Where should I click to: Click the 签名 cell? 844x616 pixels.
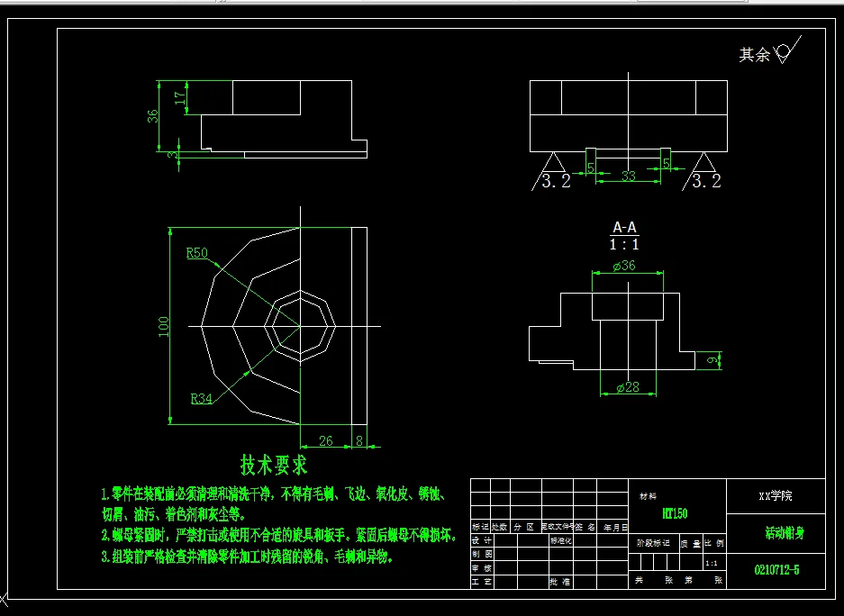585,527
